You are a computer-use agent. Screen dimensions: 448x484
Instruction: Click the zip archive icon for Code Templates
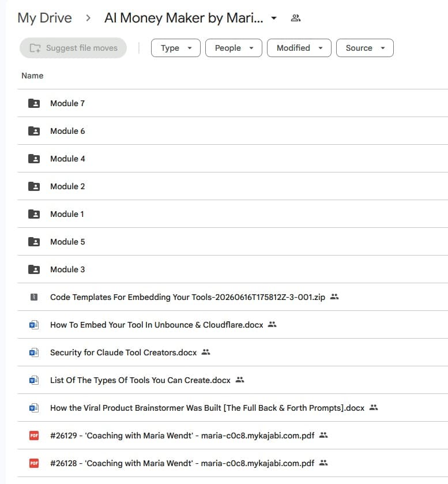point(34,297)
